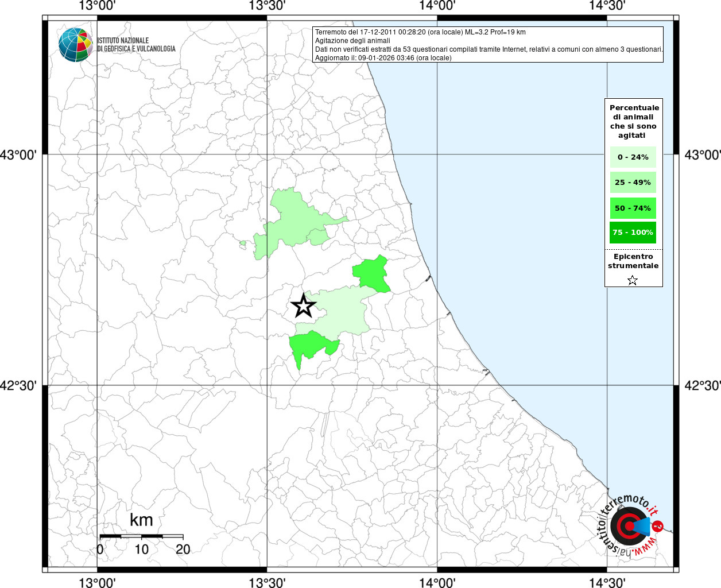Click the "Agitazione degli animali" subtitle
This screenshot has width=721, height=588.
click(x=352, y=41)
